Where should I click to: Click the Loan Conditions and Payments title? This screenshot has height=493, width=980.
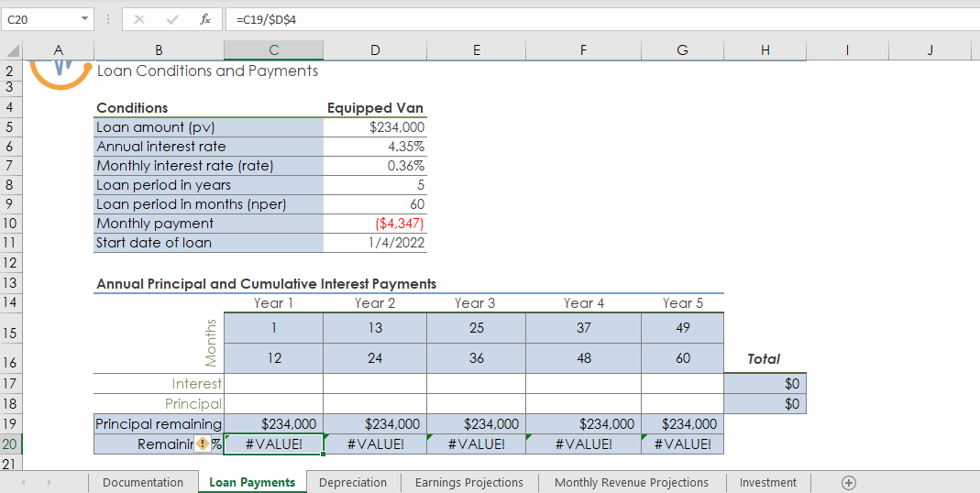tap(207, 71)
